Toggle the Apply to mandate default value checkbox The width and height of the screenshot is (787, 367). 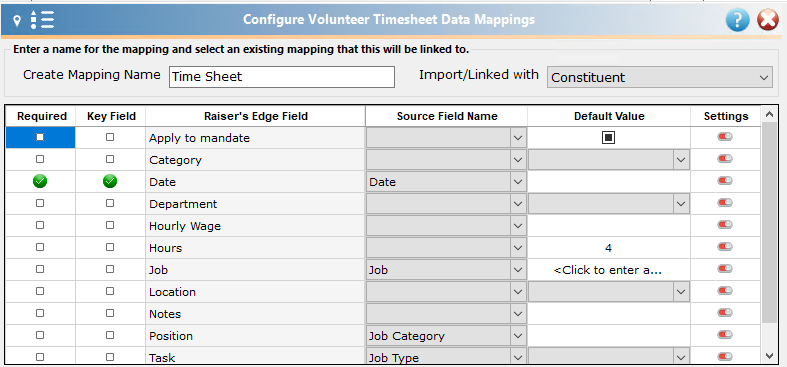click(608, 138)
